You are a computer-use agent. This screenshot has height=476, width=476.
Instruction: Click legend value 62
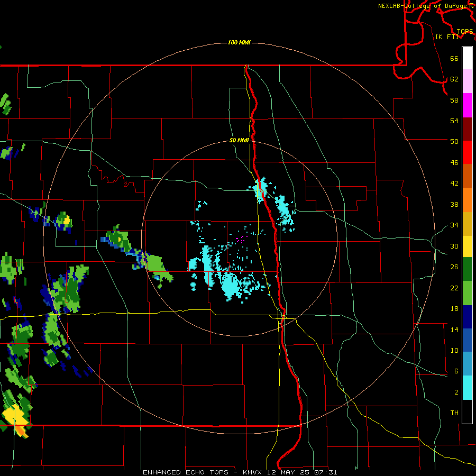(x=454, y=79)
